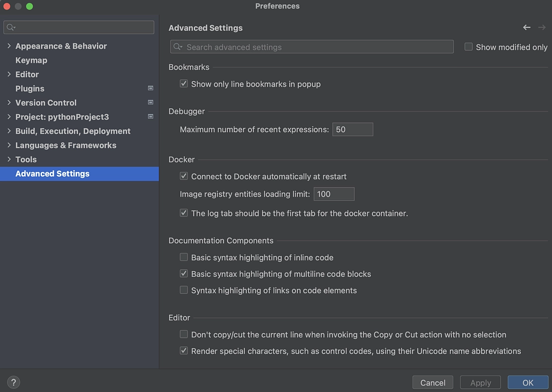Toggle Show only line bookmarks in popup
The height and width of the screenshot is (392, 552).
pyautogui.click(x=184, y=84)
